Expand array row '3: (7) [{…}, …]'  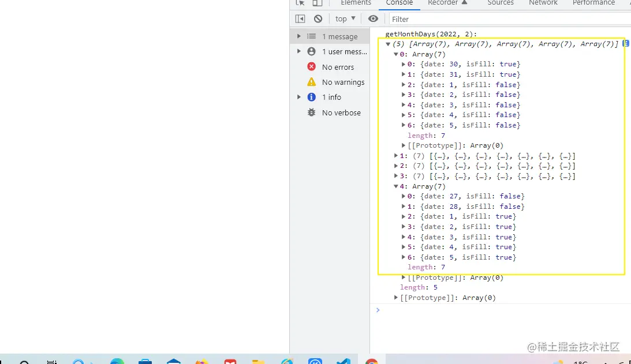point(395,176)
